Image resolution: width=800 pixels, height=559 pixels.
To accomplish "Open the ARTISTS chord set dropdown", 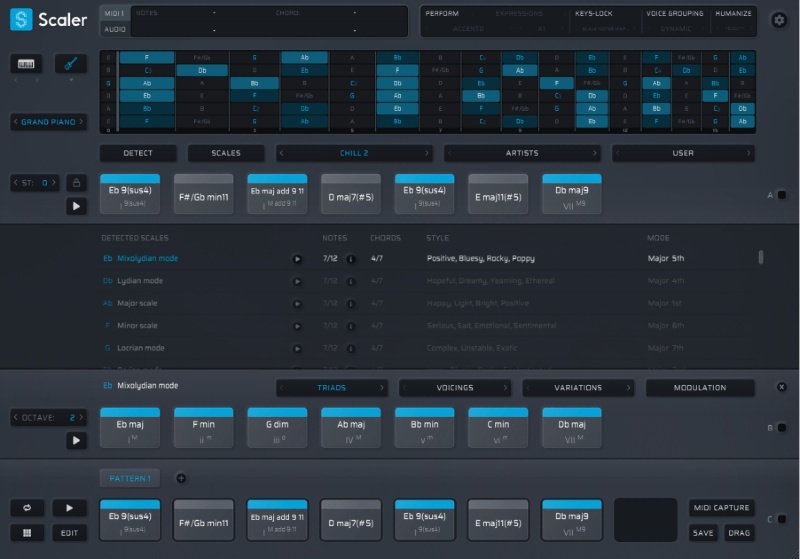I will [522, 153].
